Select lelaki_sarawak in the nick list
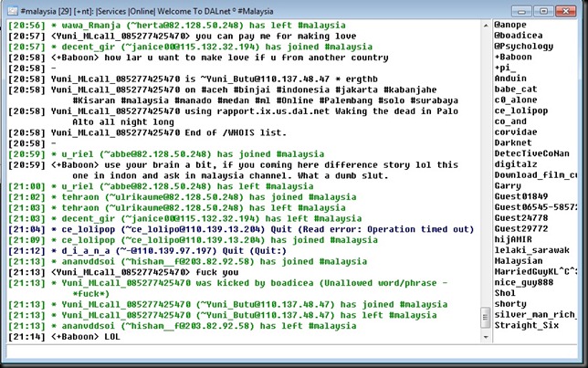Image resolution: width=588 pixels, height=368 pixels. pos(531,250)
